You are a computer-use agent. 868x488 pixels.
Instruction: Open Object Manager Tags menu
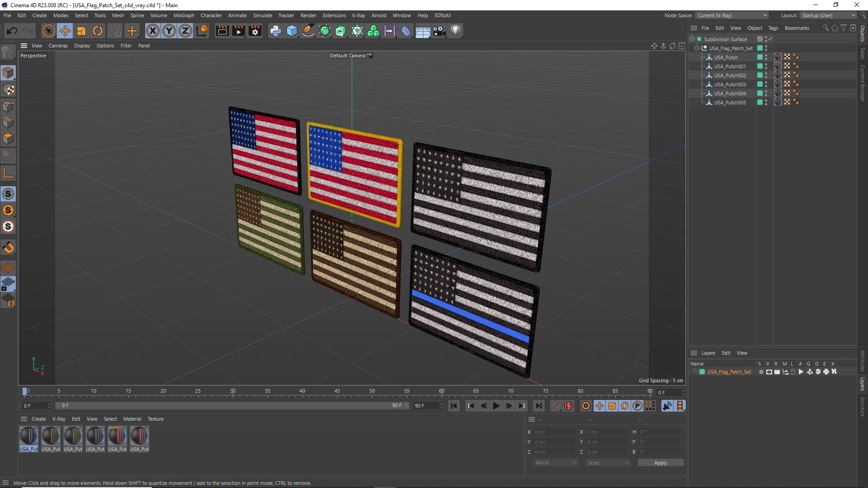click(x=773, y=28)
